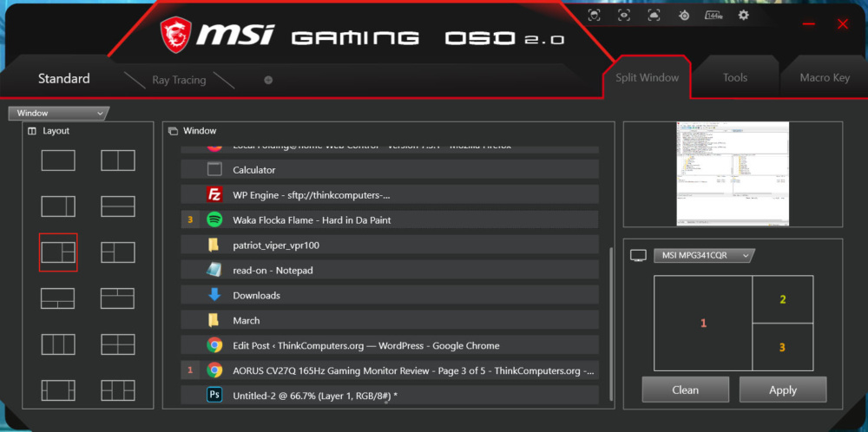Select zone 1 in the layout preview

pyautogui.click(x=703, y=323)
